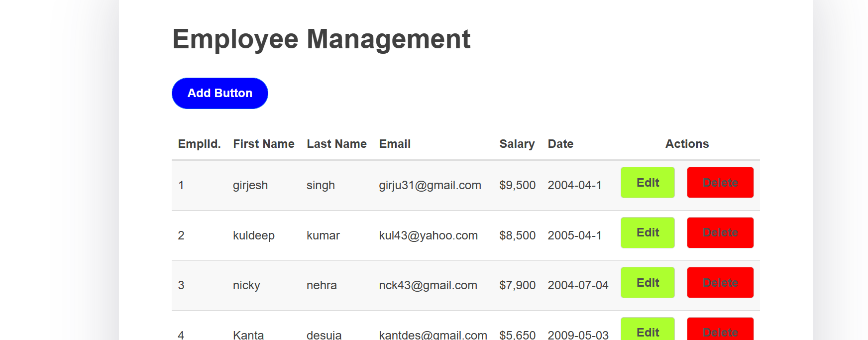Screen dimensions: 868x340
Task: Delete the Kanta desuja entry
Action: [720, 330]
